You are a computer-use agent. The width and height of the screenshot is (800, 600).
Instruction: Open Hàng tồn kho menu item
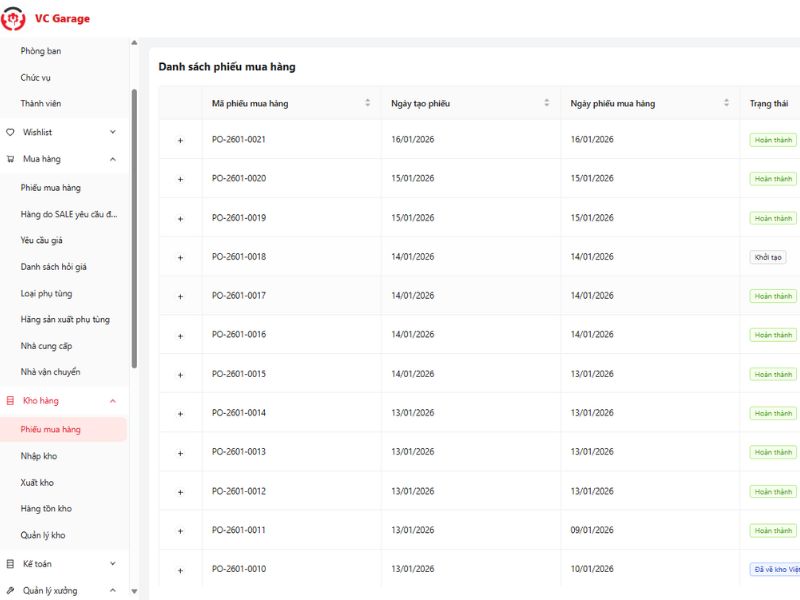pyautogui.click(x=46, y=509)
